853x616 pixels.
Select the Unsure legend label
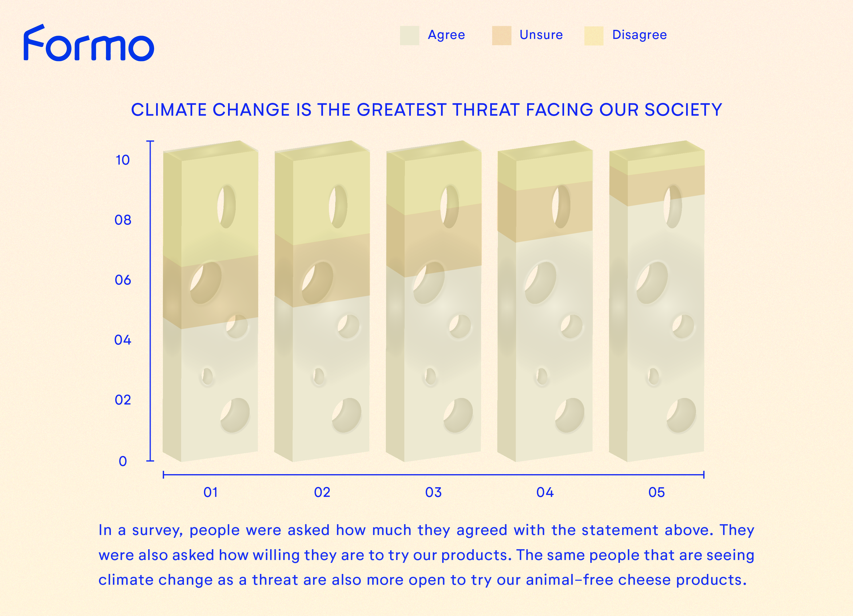tap(541, 35)
